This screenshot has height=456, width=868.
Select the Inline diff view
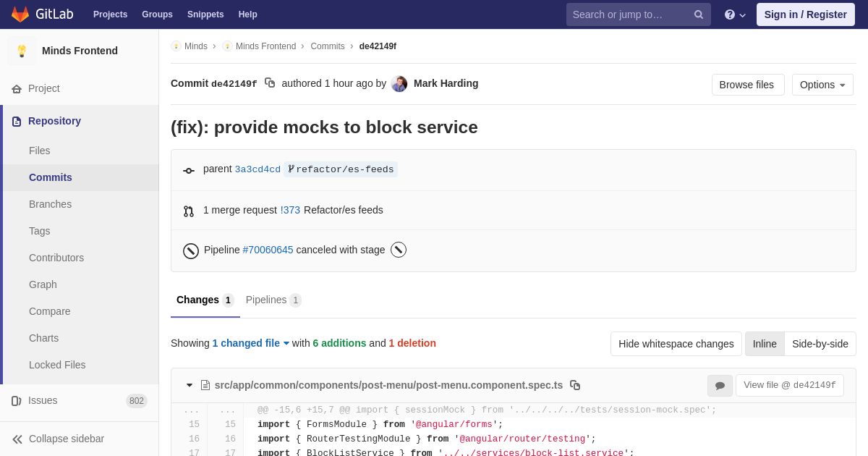click(765, 344)
